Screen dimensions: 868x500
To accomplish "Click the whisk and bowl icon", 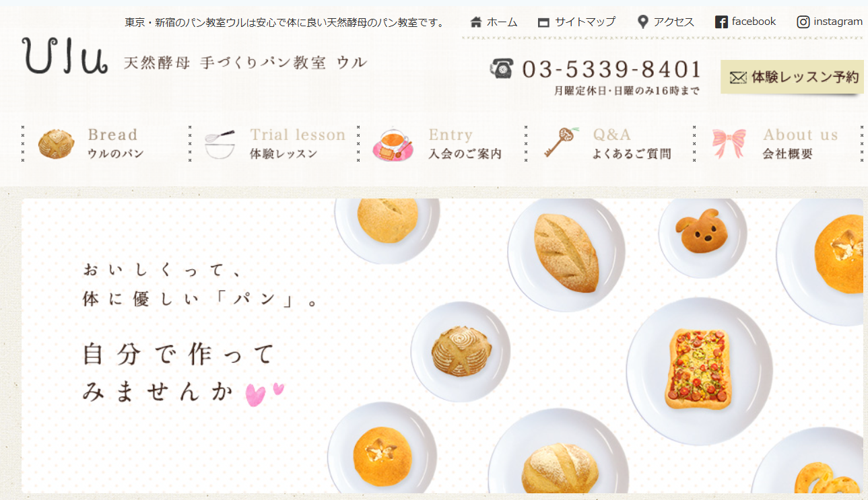I will click(220, 144).
